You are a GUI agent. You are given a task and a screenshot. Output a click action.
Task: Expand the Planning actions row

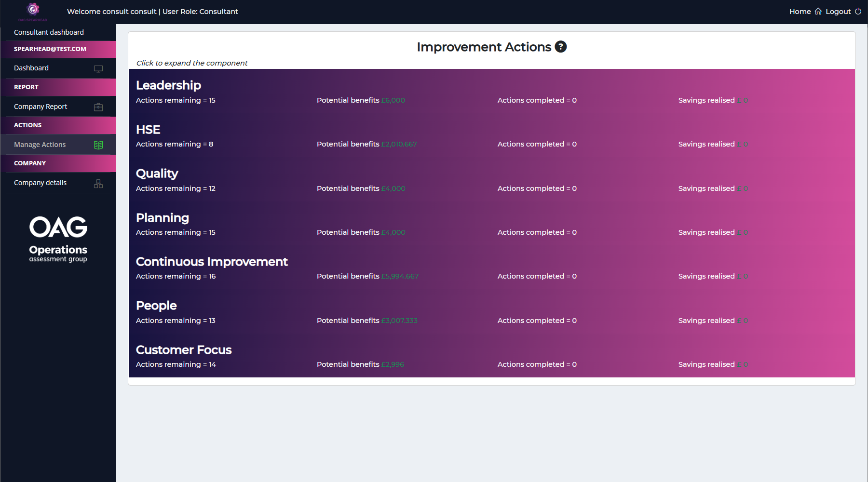[x=163, y=218]
